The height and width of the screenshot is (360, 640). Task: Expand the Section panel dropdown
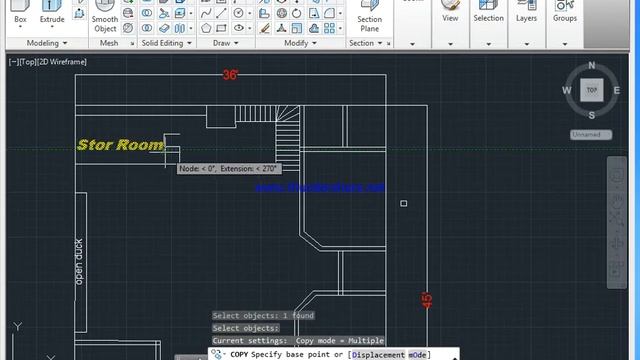[x=380, y=43]
